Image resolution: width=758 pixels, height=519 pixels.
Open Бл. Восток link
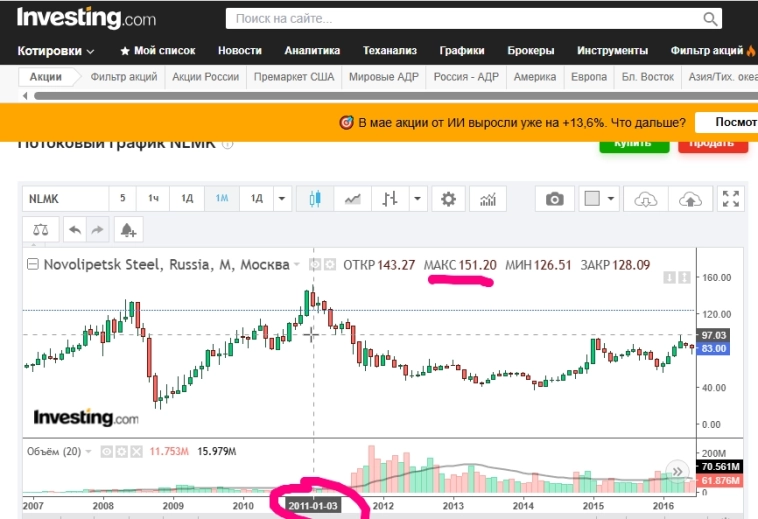tap(648, 77)
